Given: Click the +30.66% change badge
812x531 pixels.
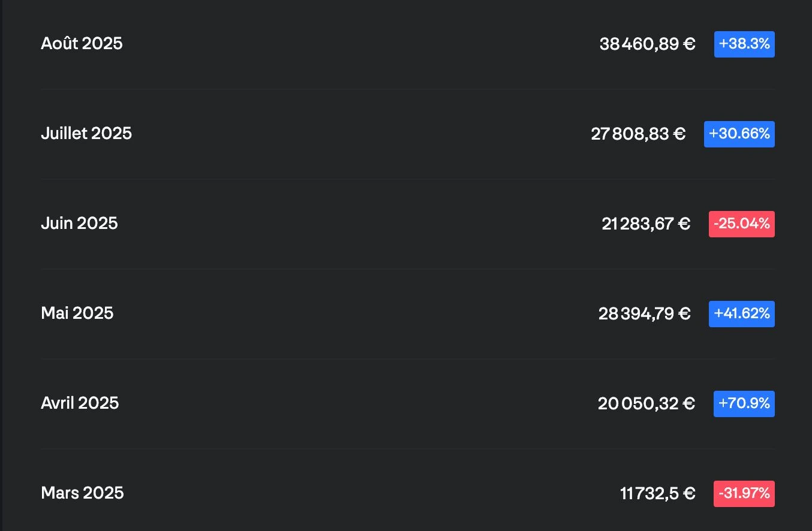Looking at the screenshot, I should pyautogui.click(x=739, y=134).
